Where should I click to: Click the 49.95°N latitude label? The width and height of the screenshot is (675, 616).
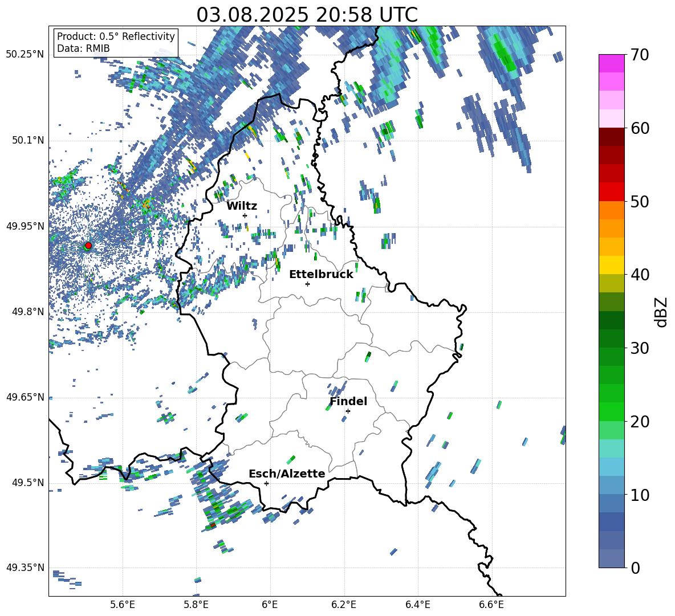pyautogui.click(x=25, y=226)
